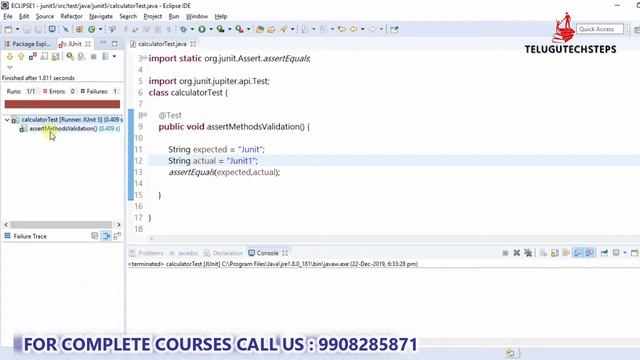Toggle Show Failures Only in JUnit view
Screen dimensions: 640x360
[33, 56]
